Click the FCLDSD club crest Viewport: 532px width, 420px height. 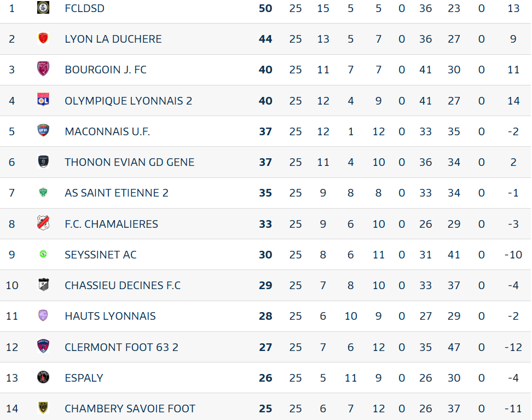43,8
